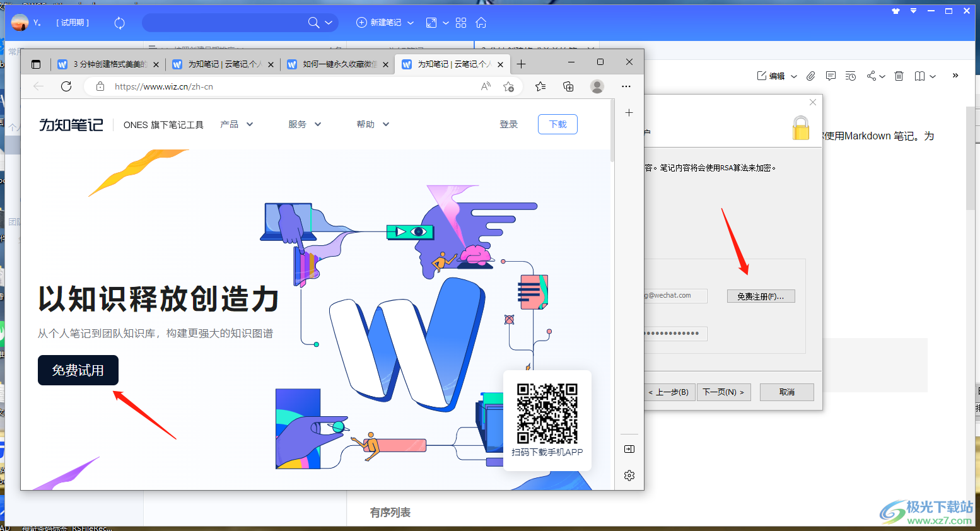Switch to the 3分钟创建格式美美的 browser tab
Viewport: 980px width, 531px height.
tap(108, 64)
